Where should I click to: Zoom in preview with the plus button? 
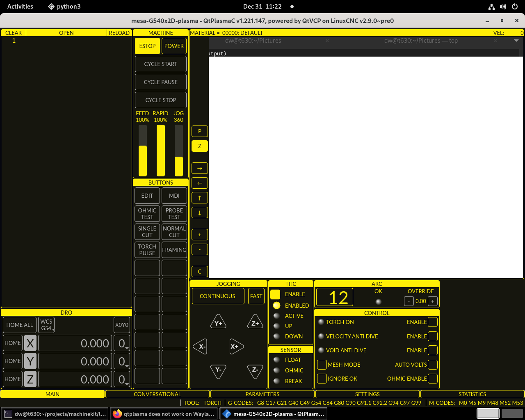(200, 235)
